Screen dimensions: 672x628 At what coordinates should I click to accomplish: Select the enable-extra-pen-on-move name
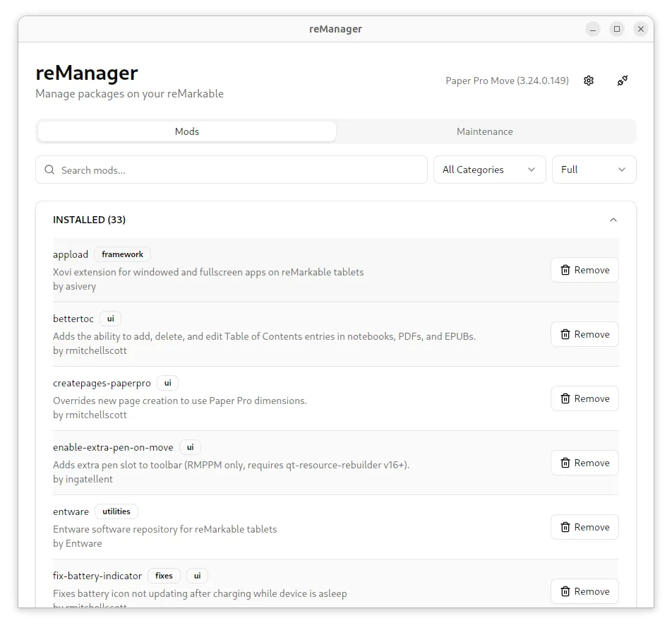click(x=113, y=448)
